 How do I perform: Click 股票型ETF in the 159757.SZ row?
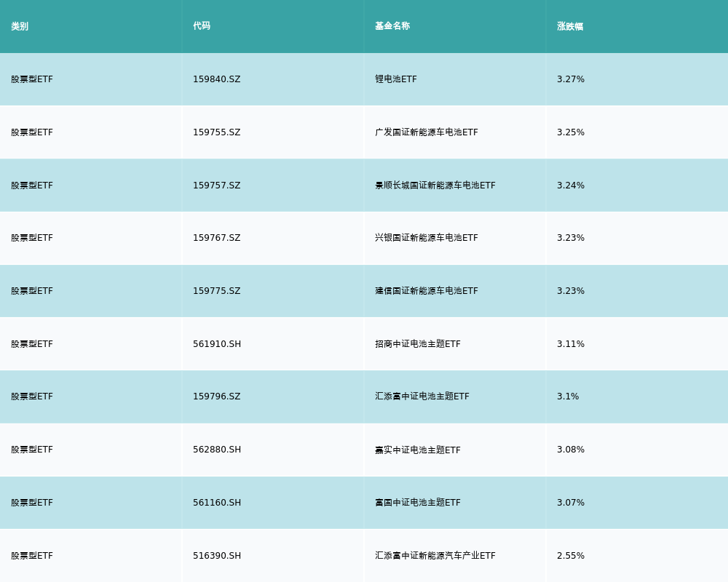click(x=32, y=186)
